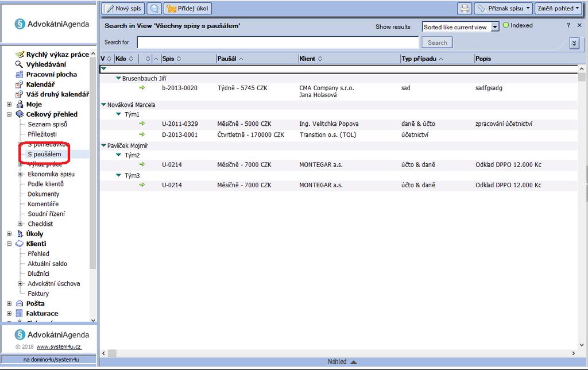Open Příležitosti

[42, 134]
